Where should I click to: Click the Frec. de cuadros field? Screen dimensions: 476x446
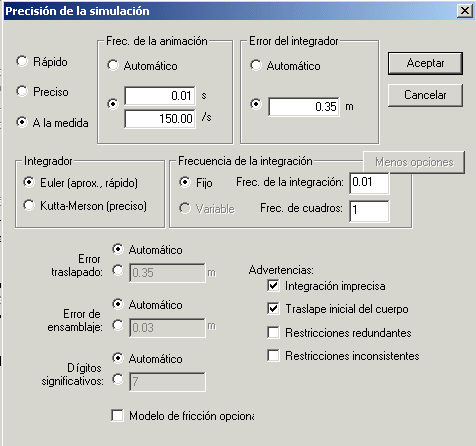(369, 211)
